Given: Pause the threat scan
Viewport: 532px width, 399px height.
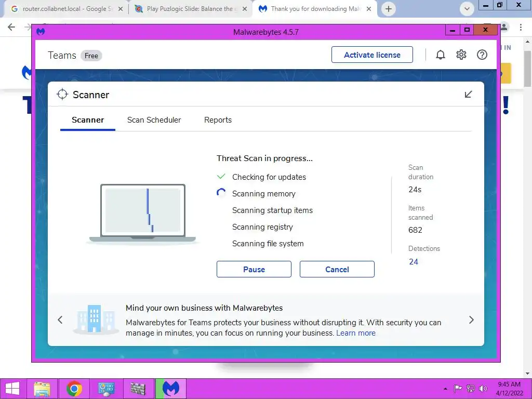Looking at the screenshot, I should (x=254, y=269).
